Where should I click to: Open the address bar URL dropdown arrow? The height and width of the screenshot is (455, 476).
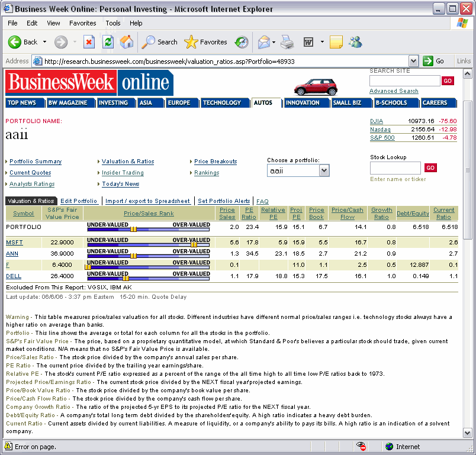[x=413, y=61]
